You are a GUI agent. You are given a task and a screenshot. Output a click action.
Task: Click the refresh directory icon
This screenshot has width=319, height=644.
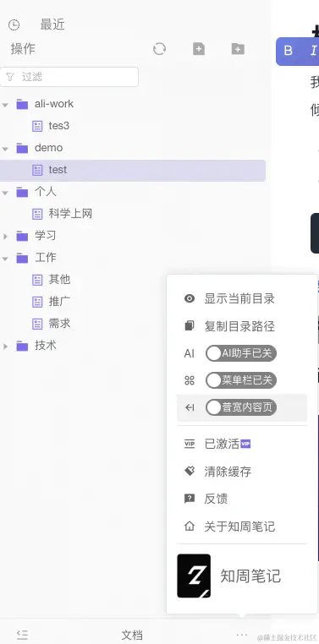[x=159, y=49]
